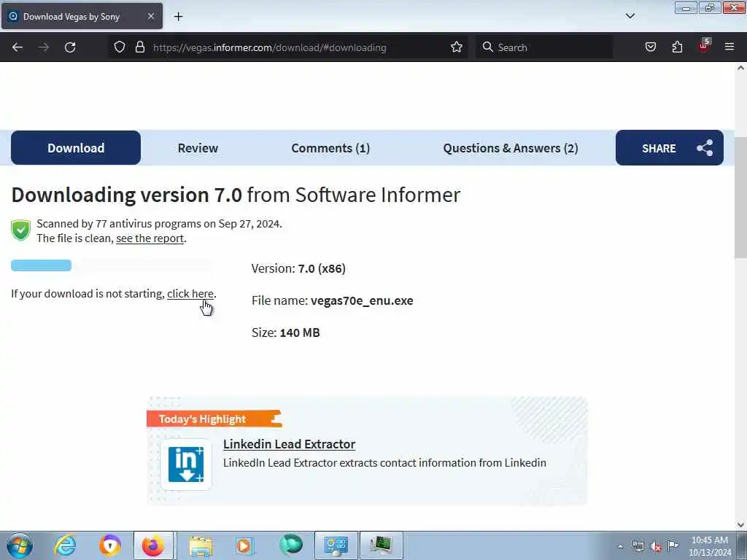Click the Today's Highlight banner label
747x560 pixels.
pos(214,419)
